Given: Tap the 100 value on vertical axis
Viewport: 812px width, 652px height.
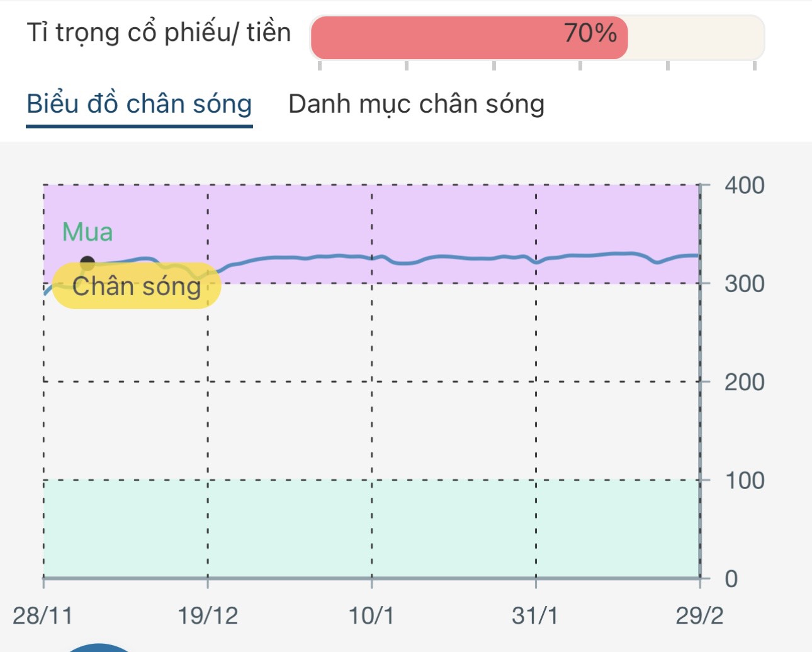Looking at the screenshot, I should pyautogui.click(x=744, y=481).
